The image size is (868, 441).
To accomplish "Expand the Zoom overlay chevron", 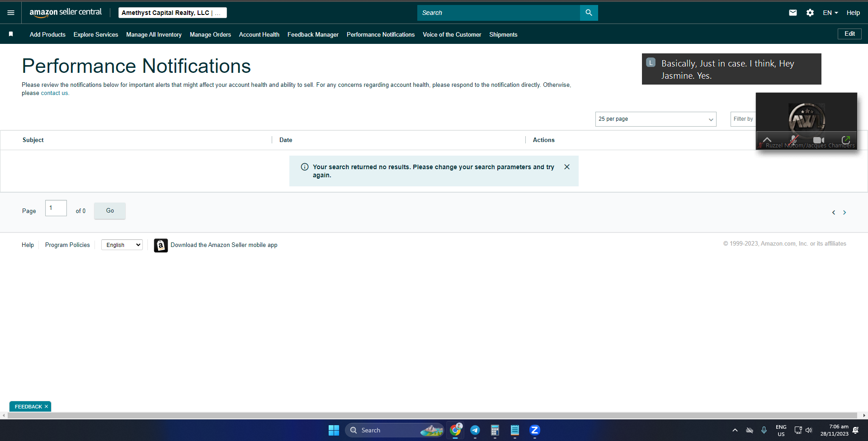I will point(767,140).
